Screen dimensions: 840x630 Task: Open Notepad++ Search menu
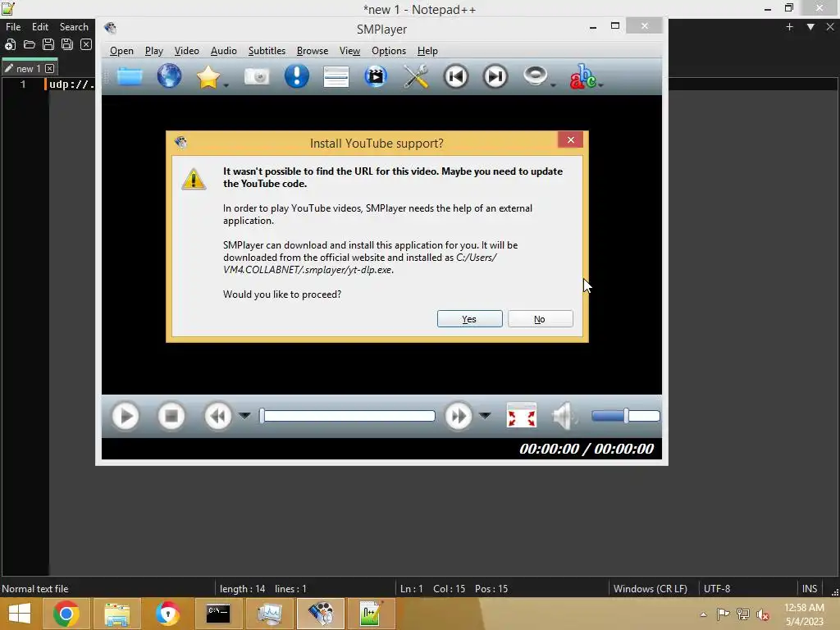point(74,27)
